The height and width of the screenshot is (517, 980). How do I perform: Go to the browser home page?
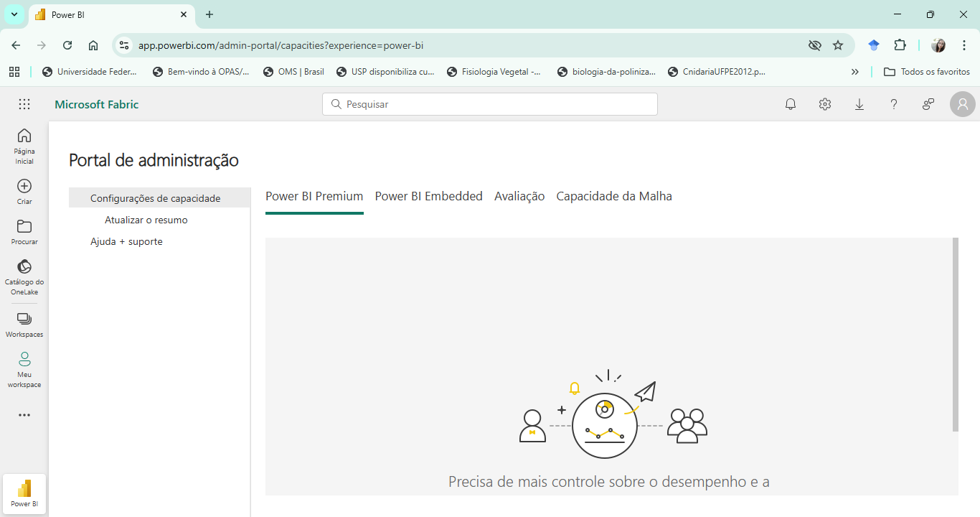tap(93, 45)
